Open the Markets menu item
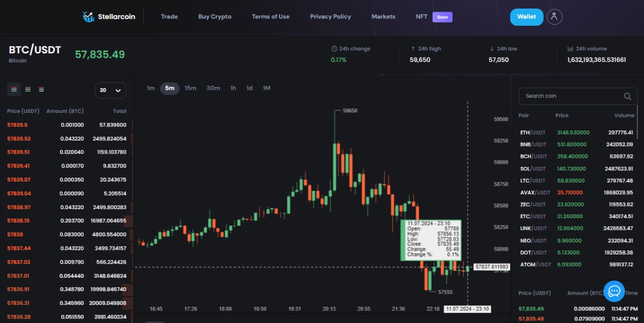The height and width of the screenshot is (323, 644). point(383,17)
